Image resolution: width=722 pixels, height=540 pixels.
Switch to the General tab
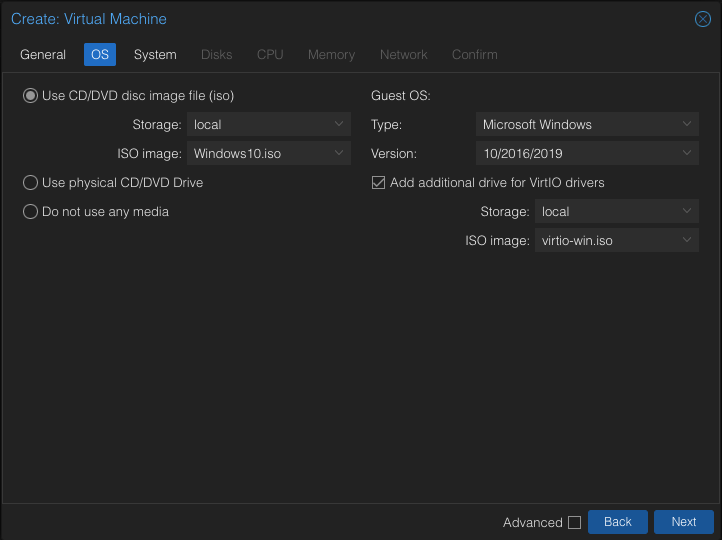pyautogui.click(x=43, y=55)
